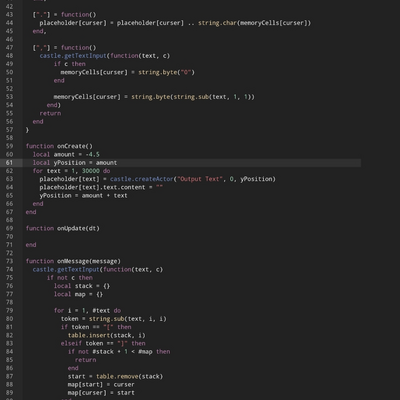Click line number 43 in the gutter

(9, 15)
